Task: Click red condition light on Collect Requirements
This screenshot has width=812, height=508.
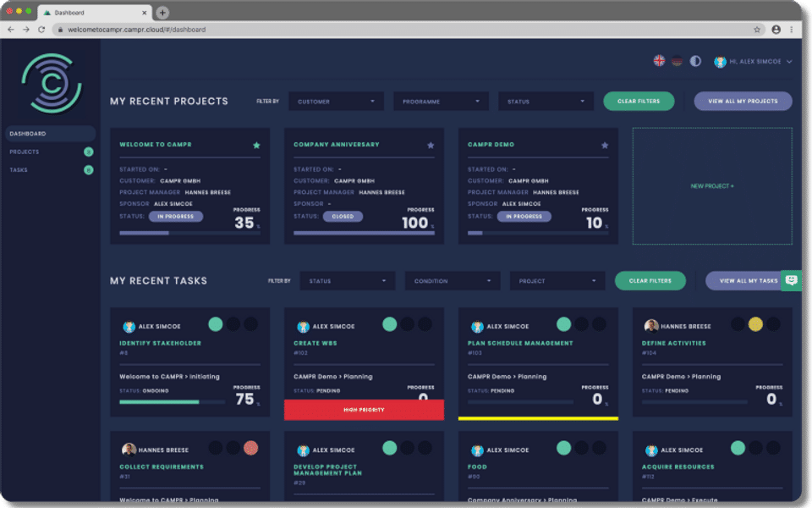Action: pyautogui.click(x=250, y=448)
